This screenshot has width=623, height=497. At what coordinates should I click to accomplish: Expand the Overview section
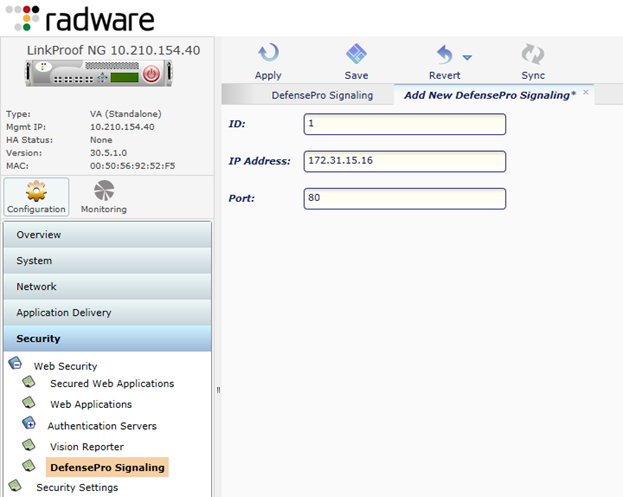point(107,235)
